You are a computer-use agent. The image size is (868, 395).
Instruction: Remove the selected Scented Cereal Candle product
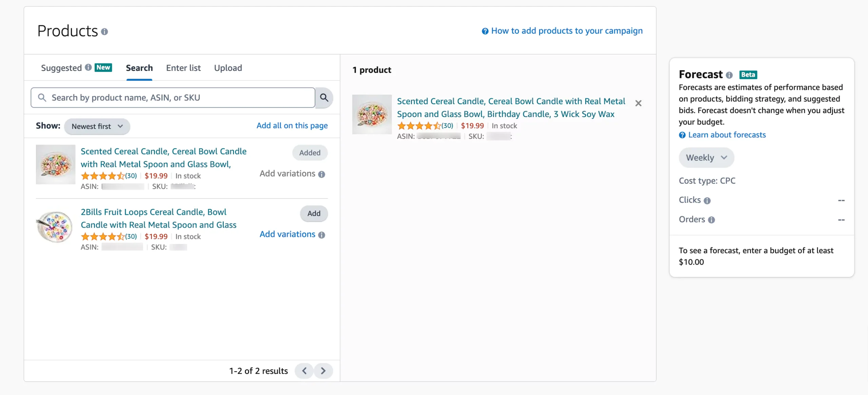coord(638,103)
